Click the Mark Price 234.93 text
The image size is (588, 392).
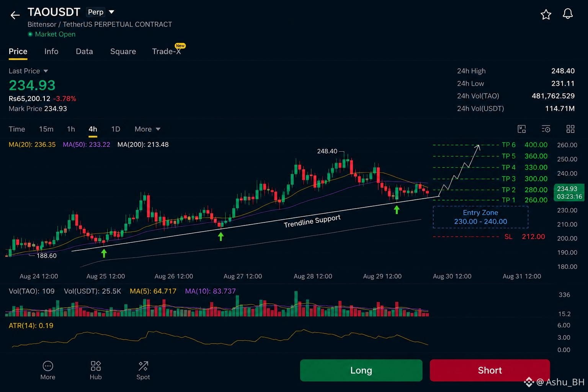[x=38, y=109]
